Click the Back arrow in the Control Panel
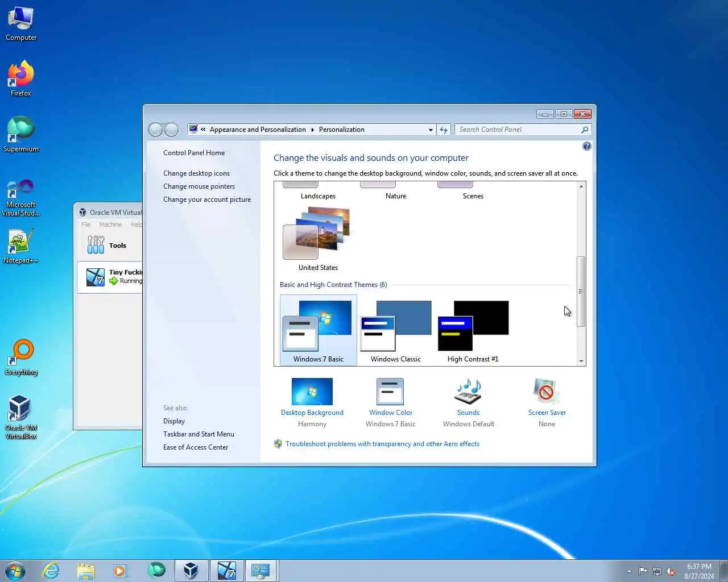Viewport: 728px width, 582px height. [x=155, y=130]
